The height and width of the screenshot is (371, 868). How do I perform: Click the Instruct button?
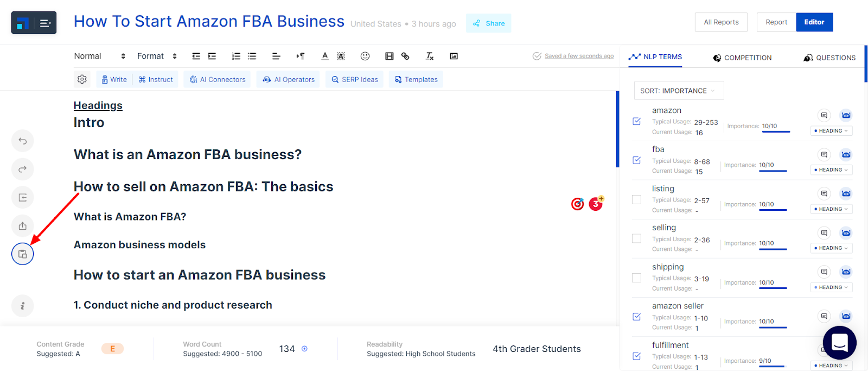click(156, 79)
